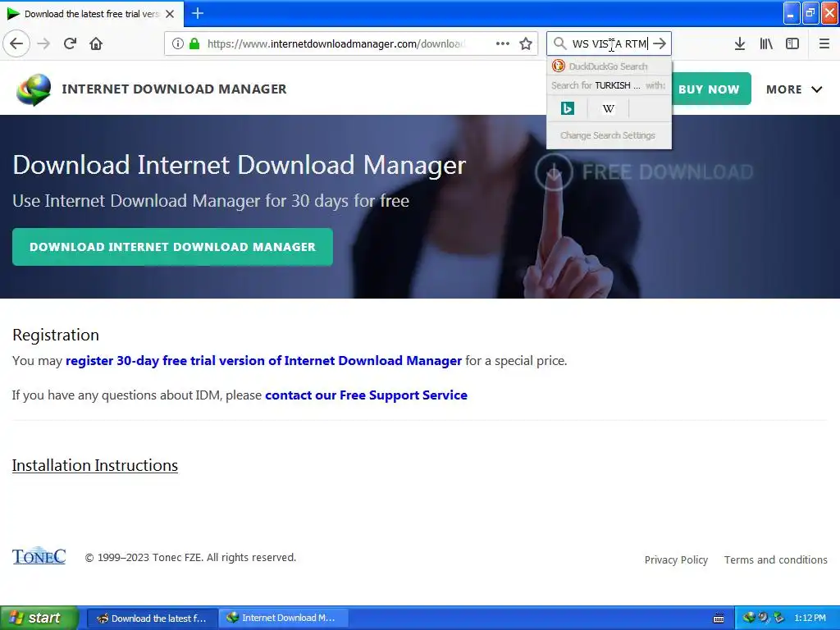
Task: Bookmark this page with the star
Action: click(x=526, y=43)
